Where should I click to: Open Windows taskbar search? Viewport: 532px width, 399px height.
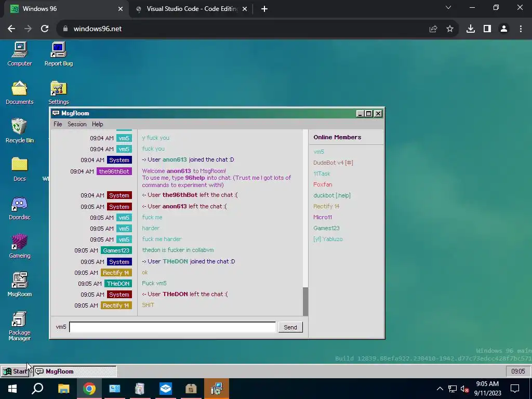[37, 389]
